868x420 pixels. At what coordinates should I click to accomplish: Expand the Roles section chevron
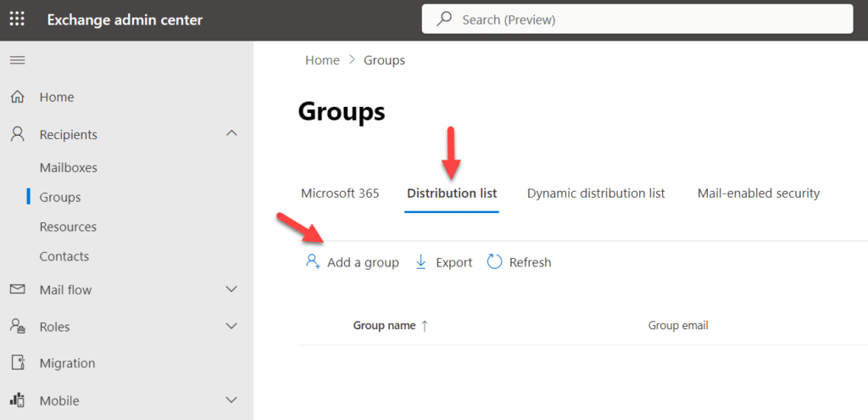tap(232, 326)
